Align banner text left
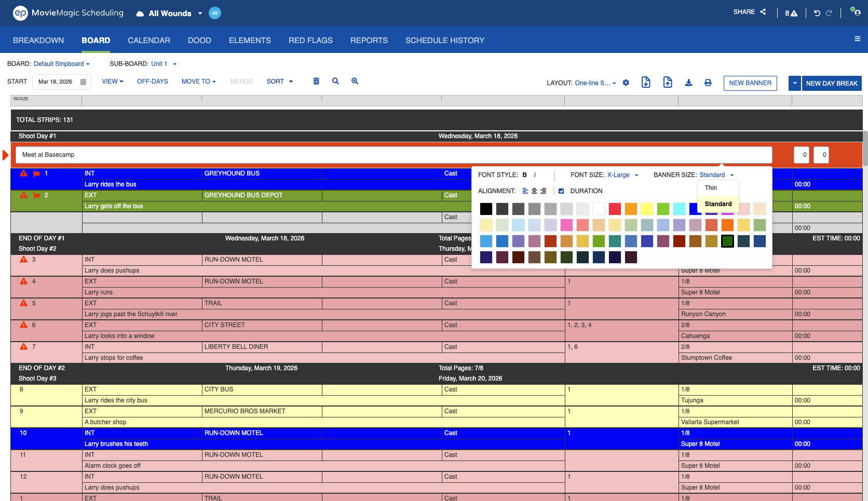The image size is (868, 501). coord(525,191)
